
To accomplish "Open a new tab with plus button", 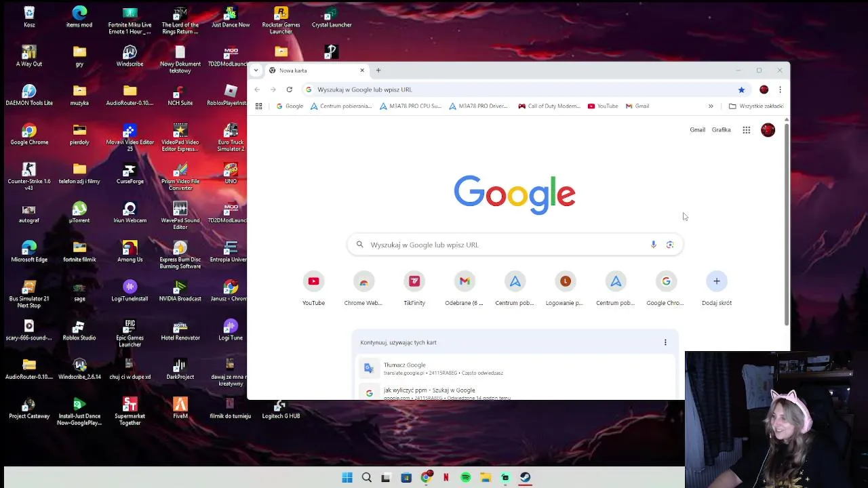I will 378,70.
